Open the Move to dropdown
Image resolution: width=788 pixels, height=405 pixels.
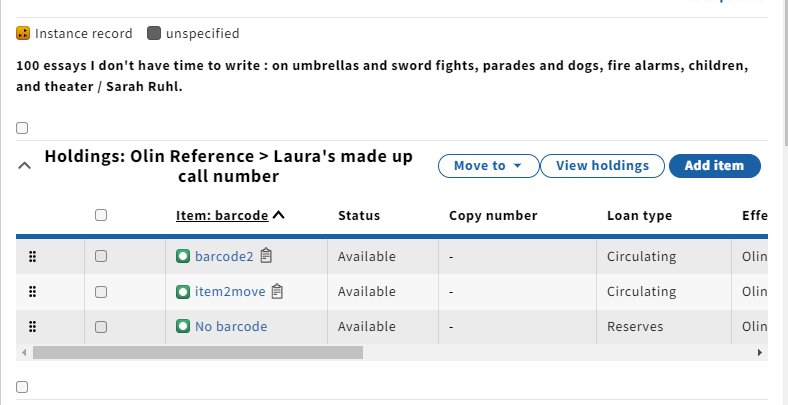488,166
